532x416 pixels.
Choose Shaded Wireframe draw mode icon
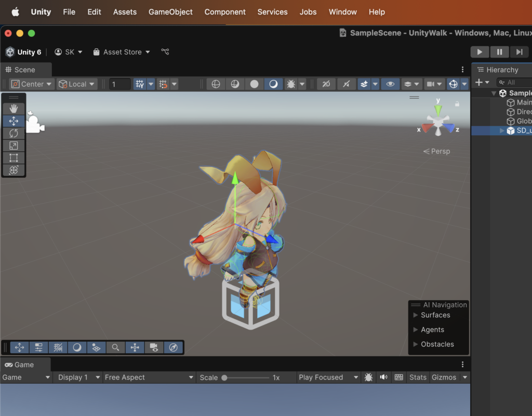[235, 84]
